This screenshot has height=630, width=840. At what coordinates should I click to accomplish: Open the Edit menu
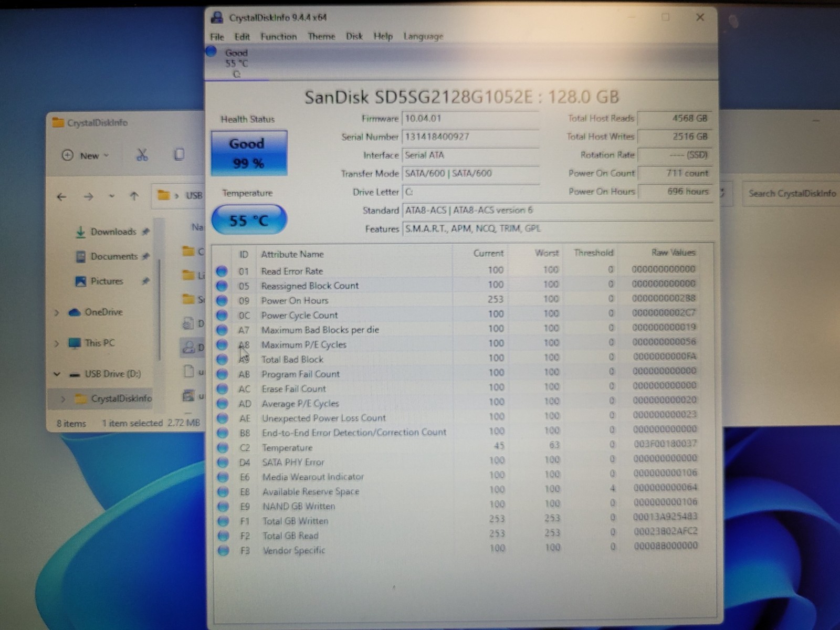pos(242,37)
